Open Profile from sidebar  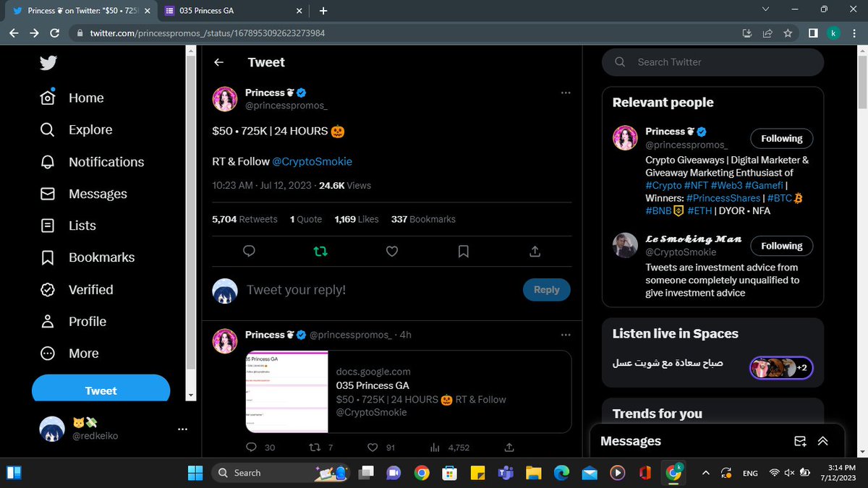(x=73, y=321)
